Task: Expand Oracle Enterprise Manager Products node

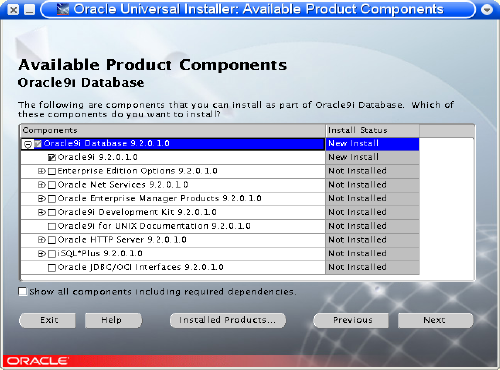Action: point(41,199)
